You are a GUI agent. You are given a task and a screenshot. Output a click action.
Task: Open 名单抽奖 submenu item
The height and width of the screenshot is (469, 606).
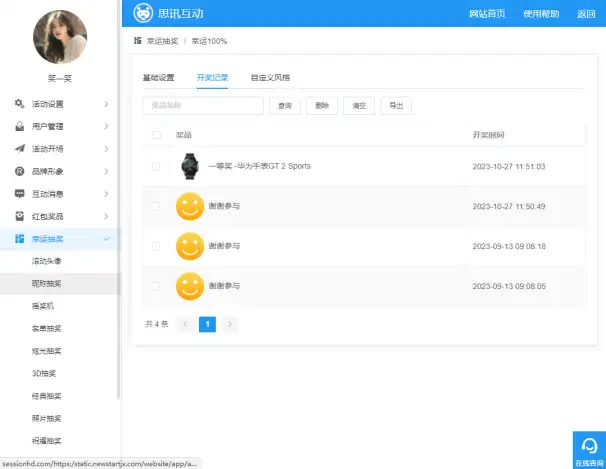point(46,328)
